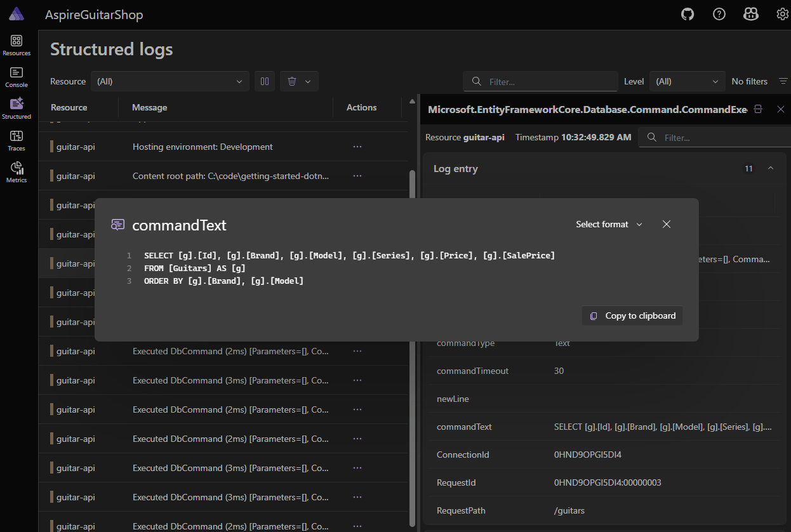Open actions menu for Hosting environment row
The width and height of the screenshot is (791, 532).
357,147
